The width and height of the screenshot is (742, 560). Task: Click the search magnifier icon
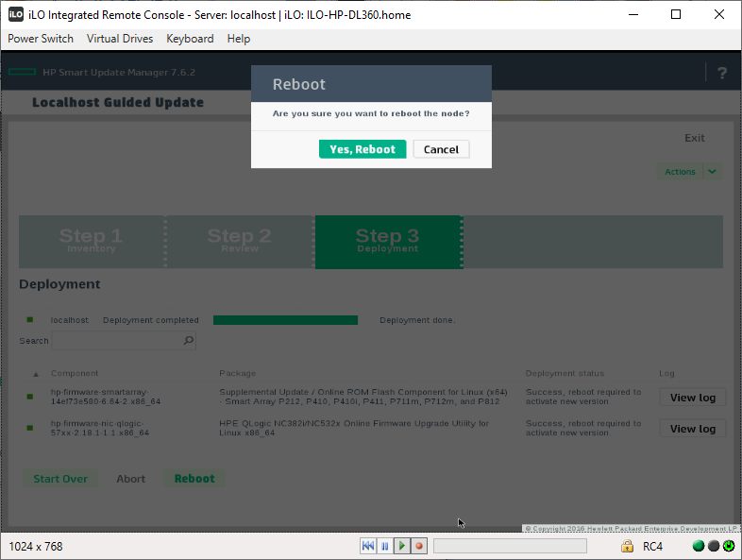click(x=188, y=341)
